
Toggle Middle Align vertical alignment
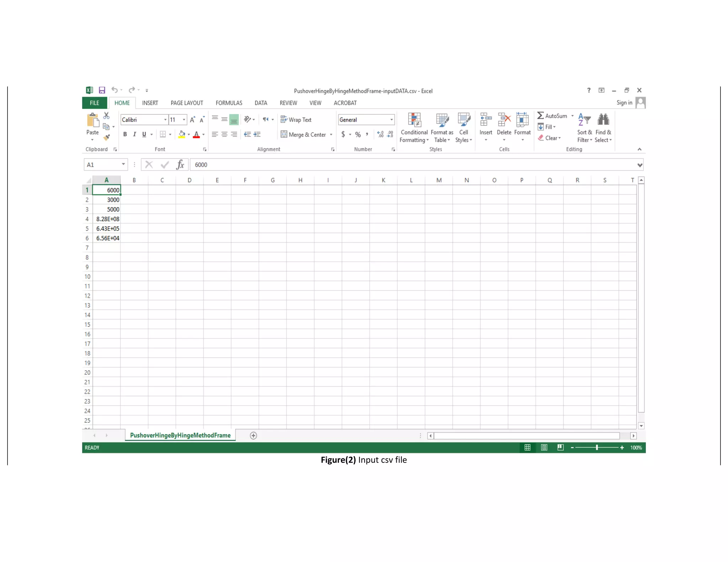click(x=224, y=120)
